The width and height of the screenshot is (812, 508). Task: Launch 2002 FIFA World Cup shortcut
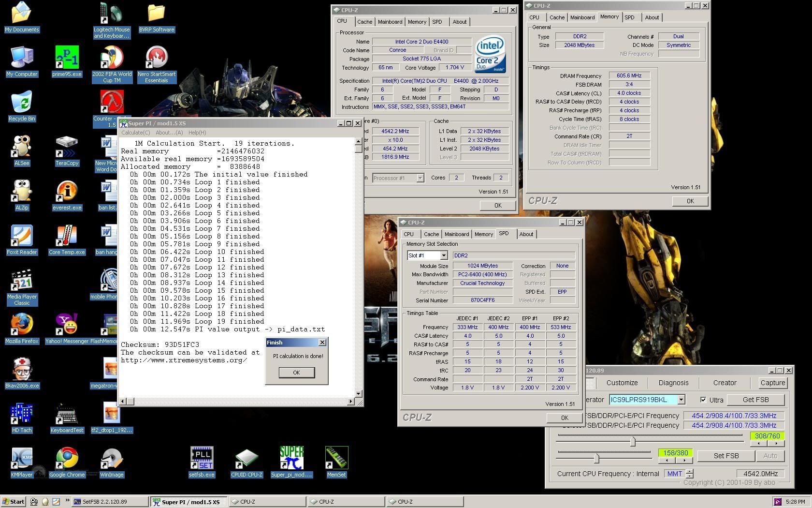pyautogui.click(x=112, y=64)
